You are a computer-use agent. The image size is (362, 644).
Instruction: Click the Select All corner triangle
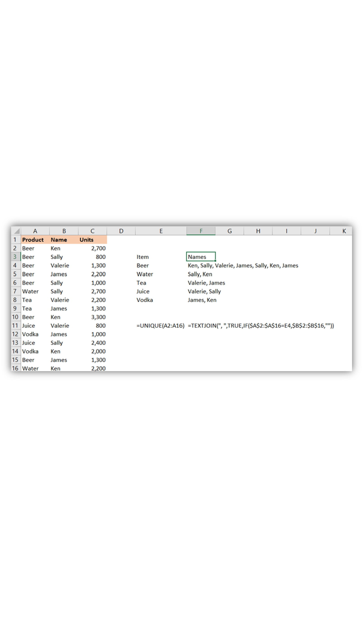coord(16,231)
